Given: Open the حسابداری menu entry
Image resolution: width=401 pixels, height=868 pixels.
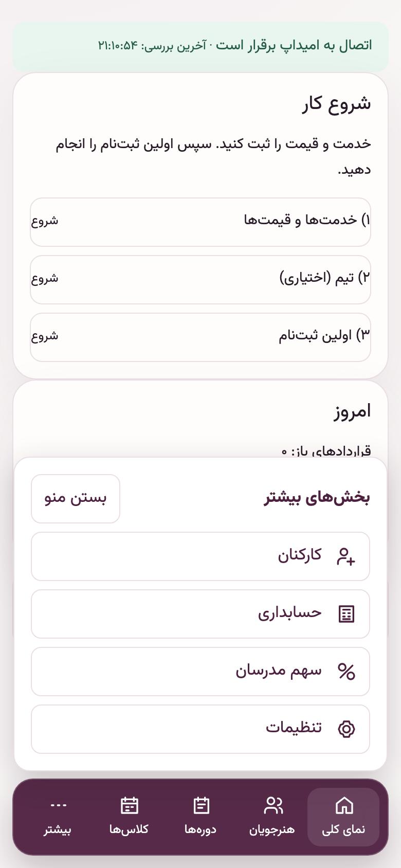Looking at the screenshot, I should tap(200, 614).
